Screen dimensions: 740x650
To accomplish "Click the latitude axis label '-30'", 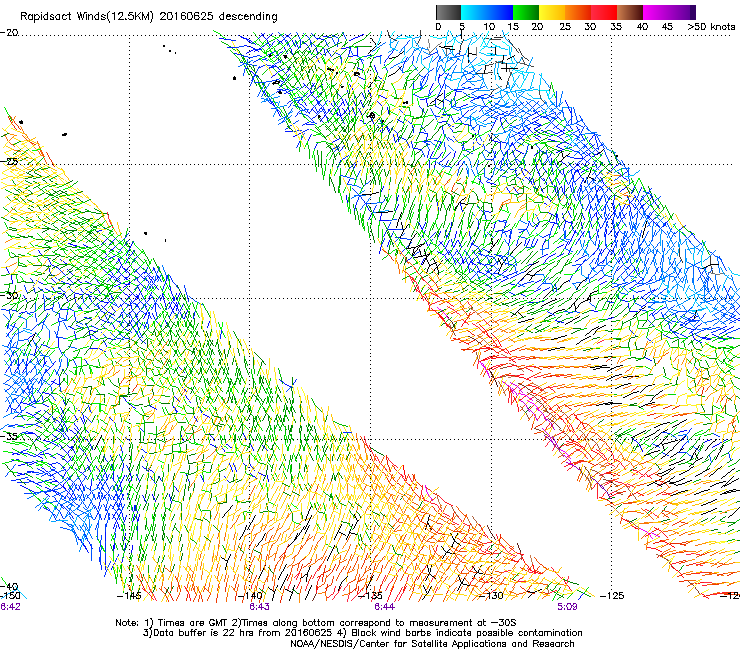I will (9, 295).
